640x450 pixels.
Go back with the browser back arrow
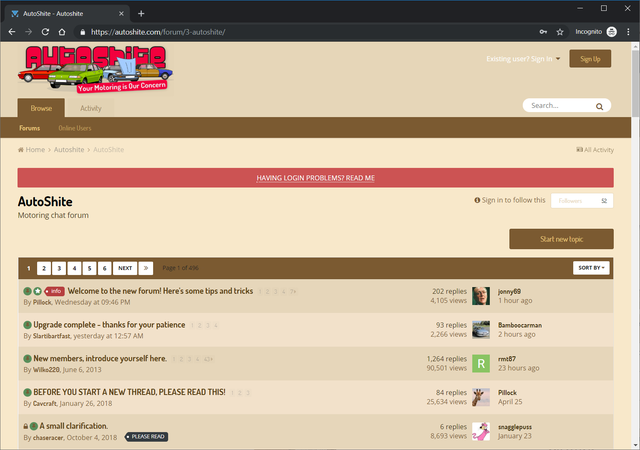[12, 32]
